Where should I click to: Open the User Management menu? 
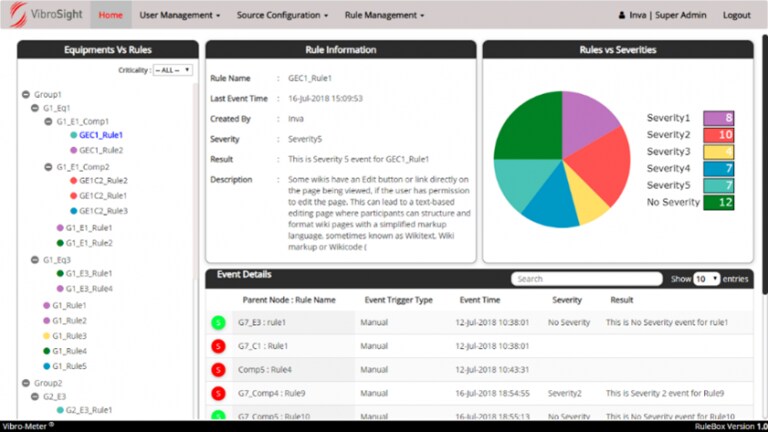tap(180, 15)
